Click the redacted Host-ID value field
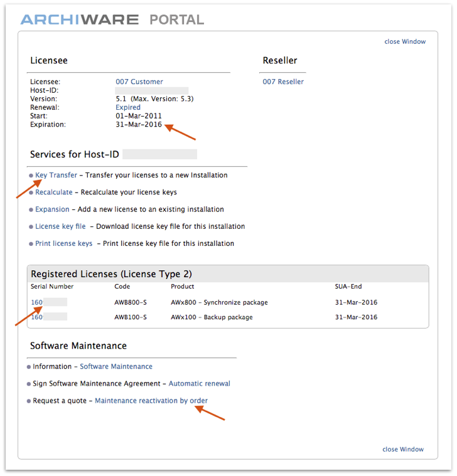The width and height of the screenshot is (457, 476). [152, 90]
